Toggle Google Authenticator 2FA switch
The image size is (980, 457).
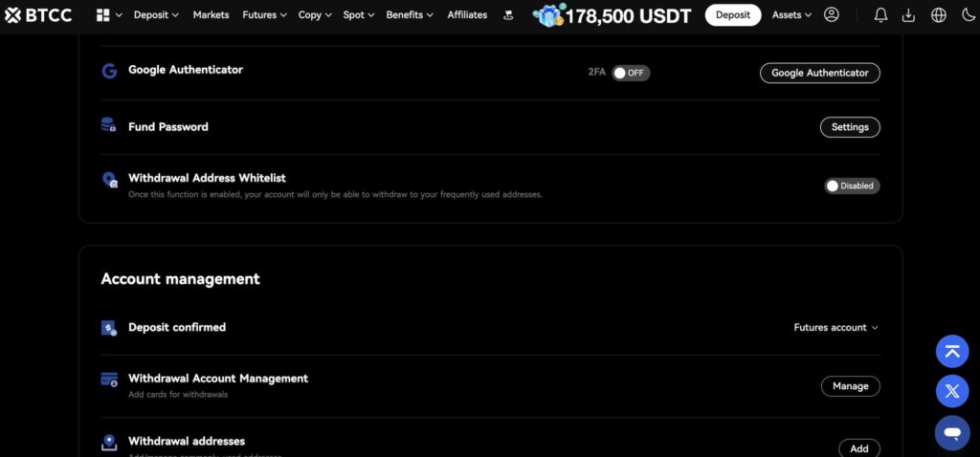tap(631, 73)
